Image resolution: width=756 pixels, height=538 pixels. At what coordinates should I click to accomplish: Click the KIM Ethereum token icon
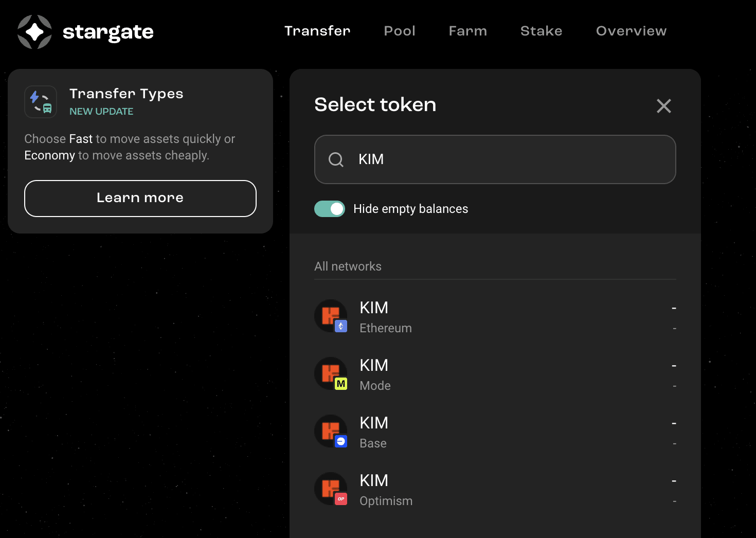[331, 316]
